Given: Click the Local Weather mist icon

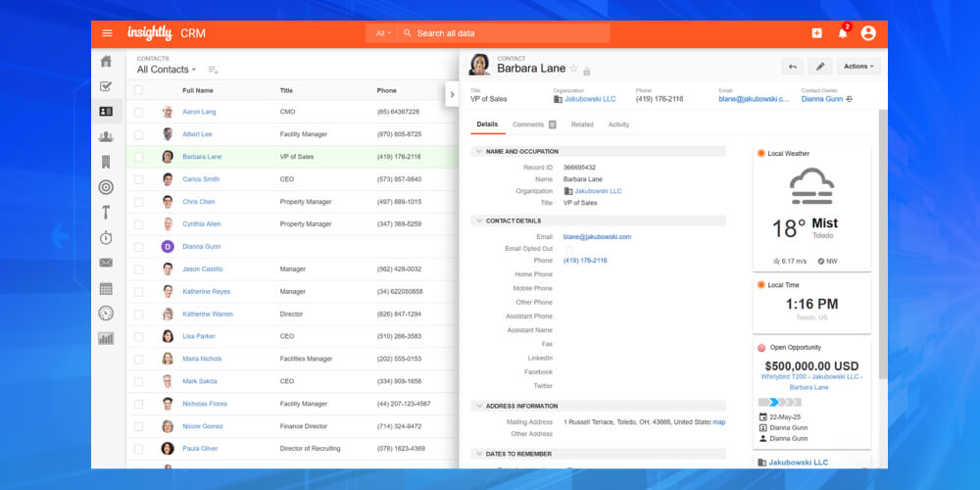Looking at the screenshot, I should 811,185.
